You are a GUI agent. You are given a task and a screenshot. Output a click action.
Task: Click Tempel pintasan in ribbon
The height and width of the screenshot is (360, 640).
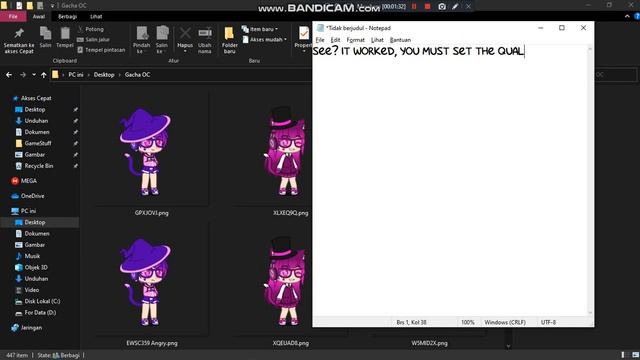click(101, 50)
